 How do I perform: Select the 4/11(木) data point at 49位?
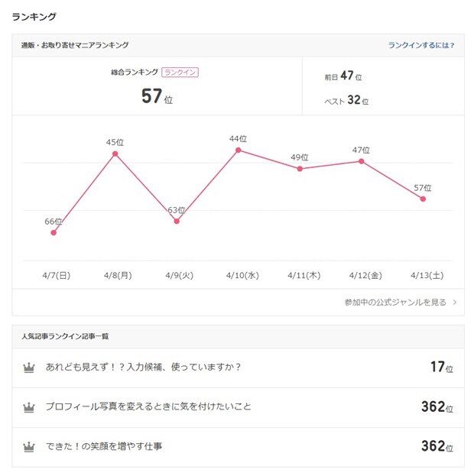pos(300,169)
